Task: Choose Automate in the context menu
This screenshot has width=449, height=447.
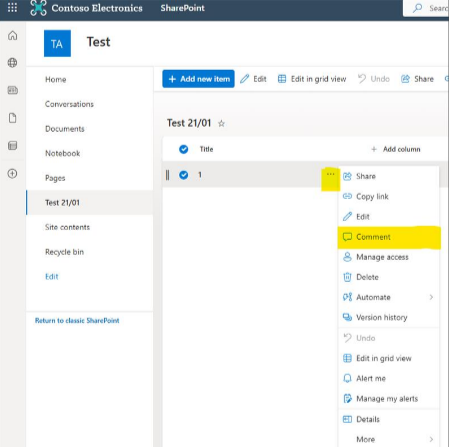Action: tap(389, 297)
